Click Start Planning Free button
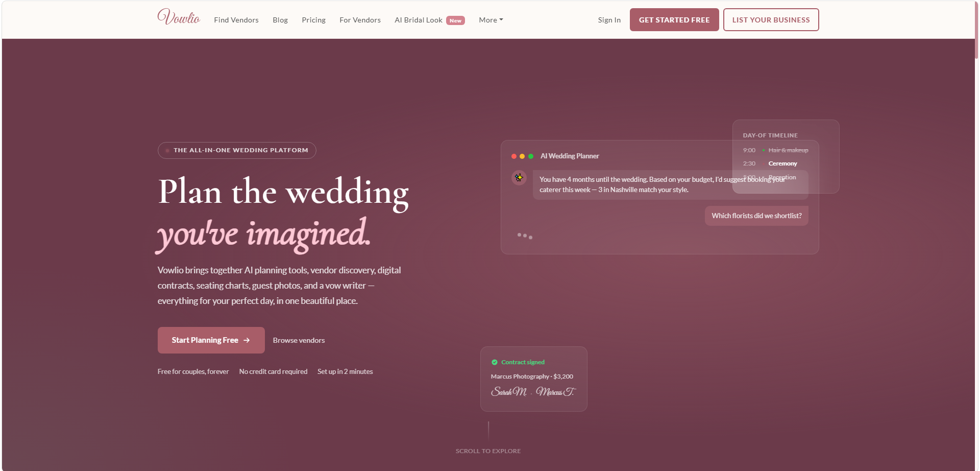The width and height of the screenshot is (980, 471). pyautogui.click(x=211, y=340)
